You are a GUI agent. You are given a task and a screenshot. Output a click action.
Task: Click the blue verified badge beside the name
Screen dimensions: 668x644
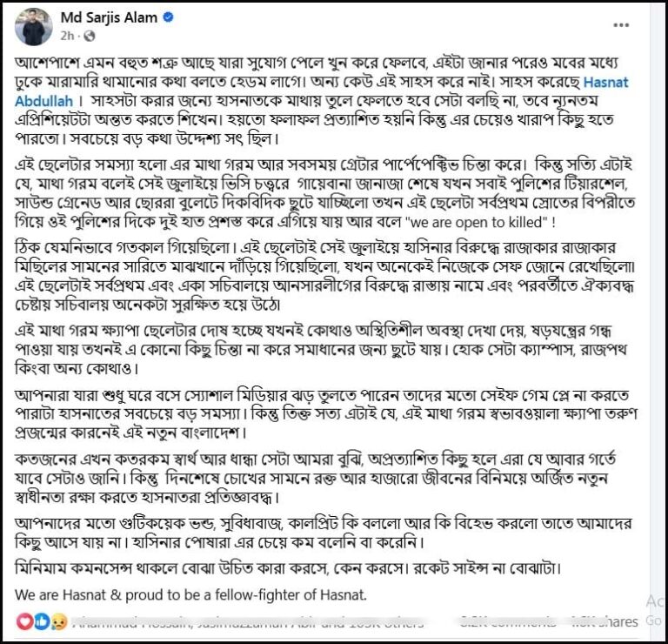pos(168,17)
